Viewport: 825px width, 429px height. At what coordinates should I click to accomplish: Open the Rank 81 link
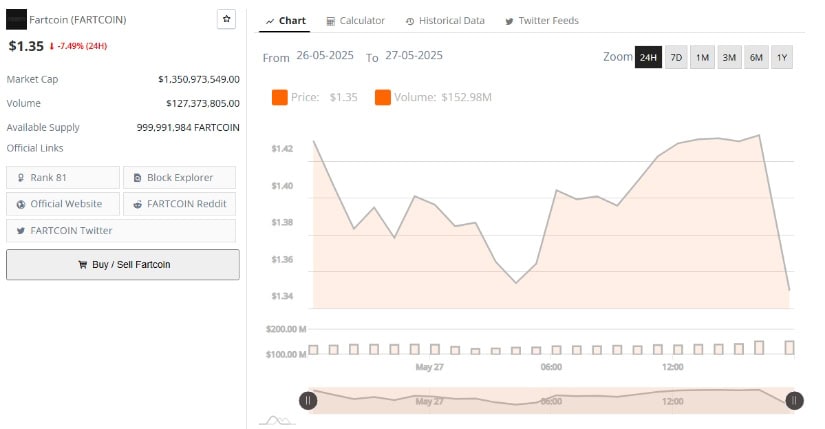(x=63, y=177)
